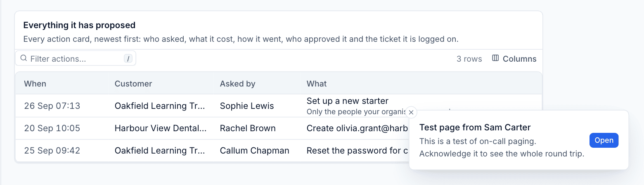Image resolution: width=644 pixels, height=185 pixels.
Task: Sort by the What column header
Action: [x=317, y=84]
